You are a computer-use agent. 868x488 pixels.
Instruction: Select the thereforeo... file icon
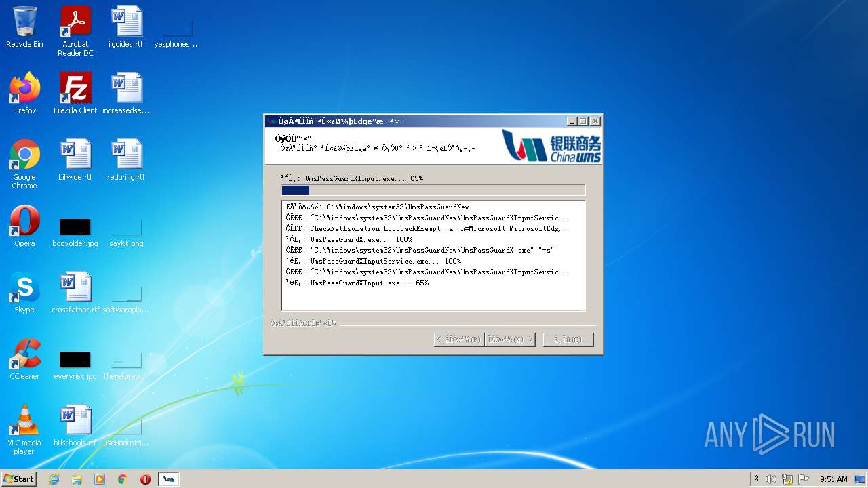(126, 365)
